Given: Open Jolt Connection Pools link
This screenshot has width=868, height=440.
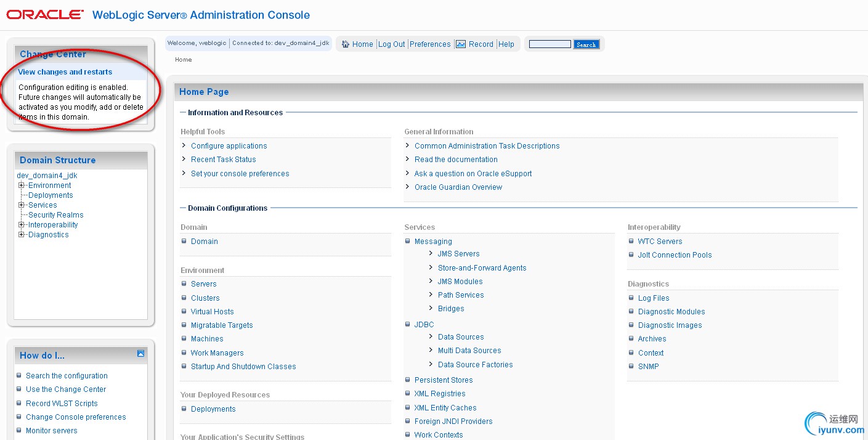Looking at the screenshot, I should coord(675,255).
